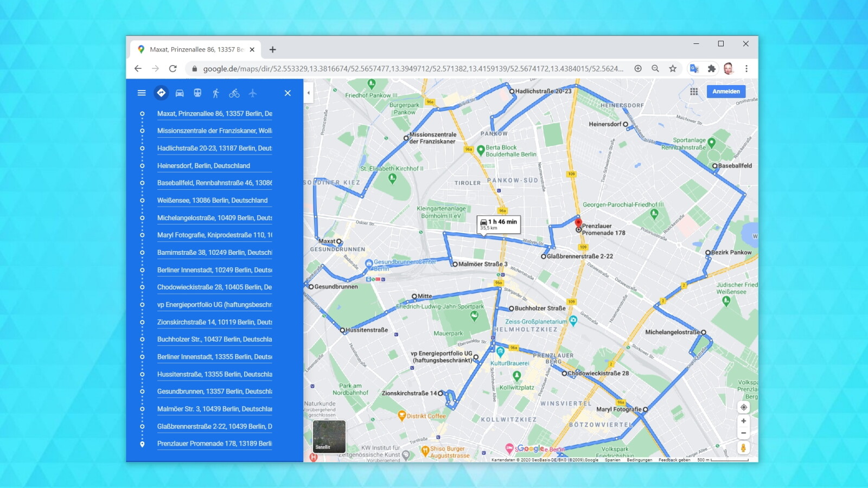Close the Maxat Prinzenallee tab
The height and width of the screenshot is (488, 868).
[x=252, y=49]
